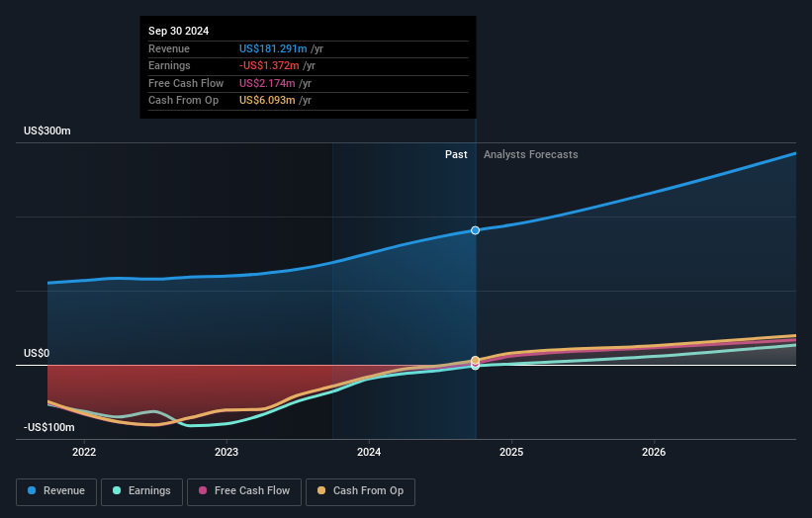The height and width of the screenshot is (518, 812).
Task: Click the Cash From Op label in tooltip
Action: [x=183, y=101]
